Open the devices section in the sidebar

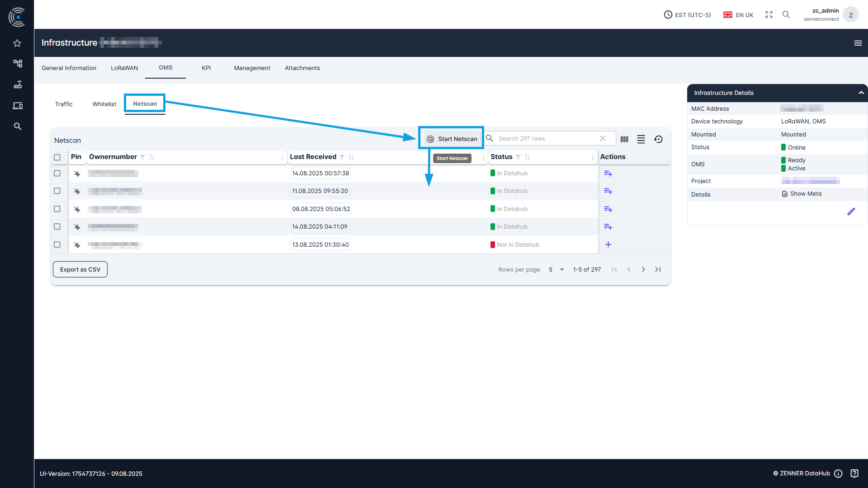[18, 105]
